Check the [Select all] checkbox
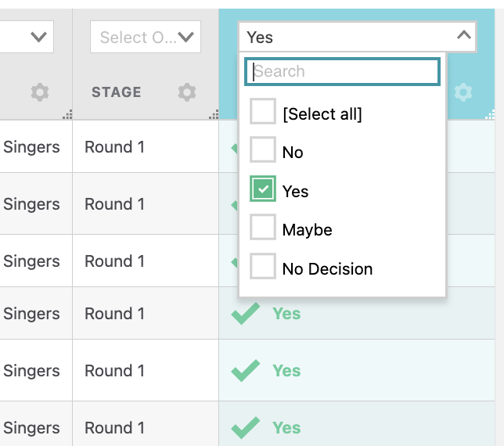504x446 pixels. pos(263,114)
